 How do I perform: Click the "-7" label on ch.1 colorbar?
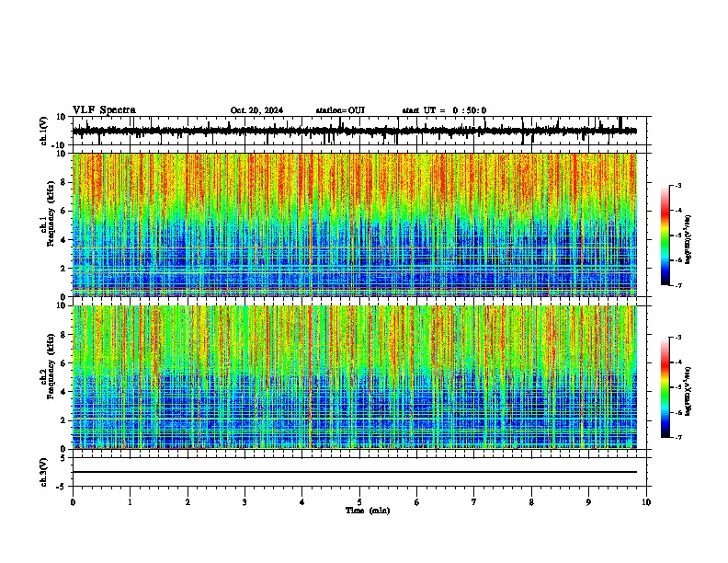coord(678,285)
